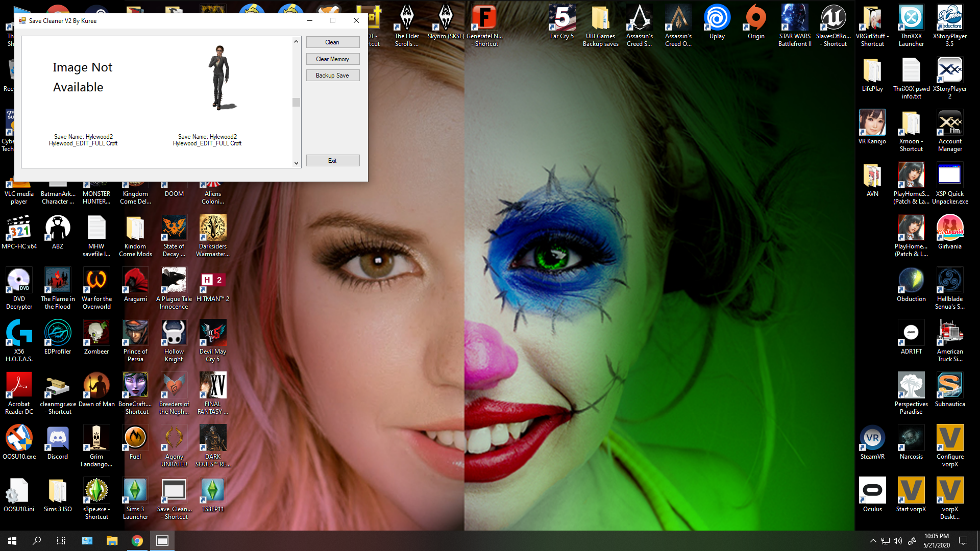This screenshot has height=551, width=980.
Task: Launch Origin desktop shortcut
Action: pos(756,22)
